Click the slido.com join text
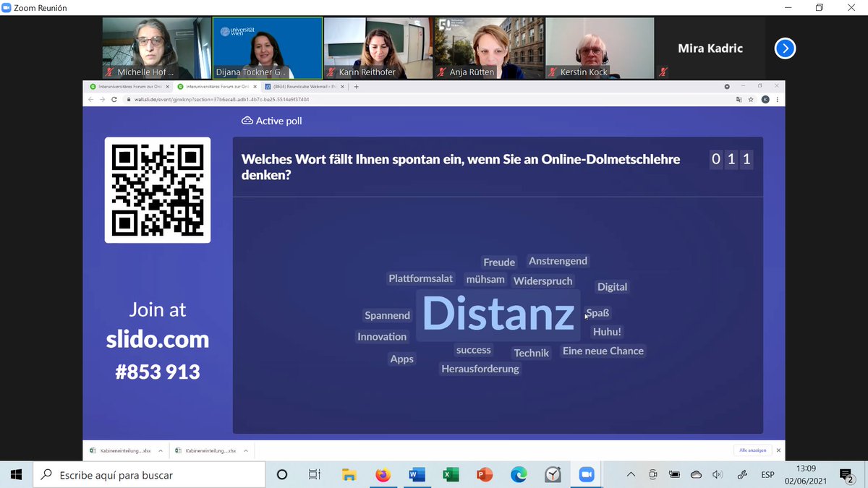The image size is (868, 488). point(158,339)
